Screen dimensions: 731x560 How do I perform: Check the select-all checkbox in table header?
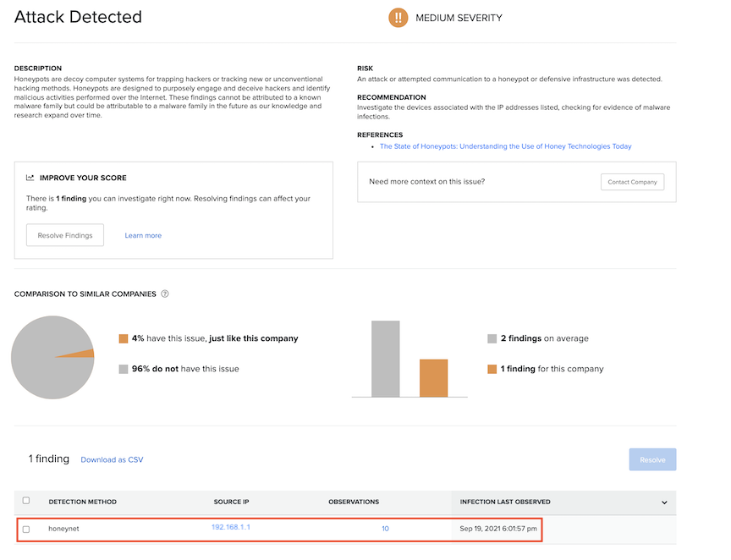pyautogui.click(x=26, y=499)
